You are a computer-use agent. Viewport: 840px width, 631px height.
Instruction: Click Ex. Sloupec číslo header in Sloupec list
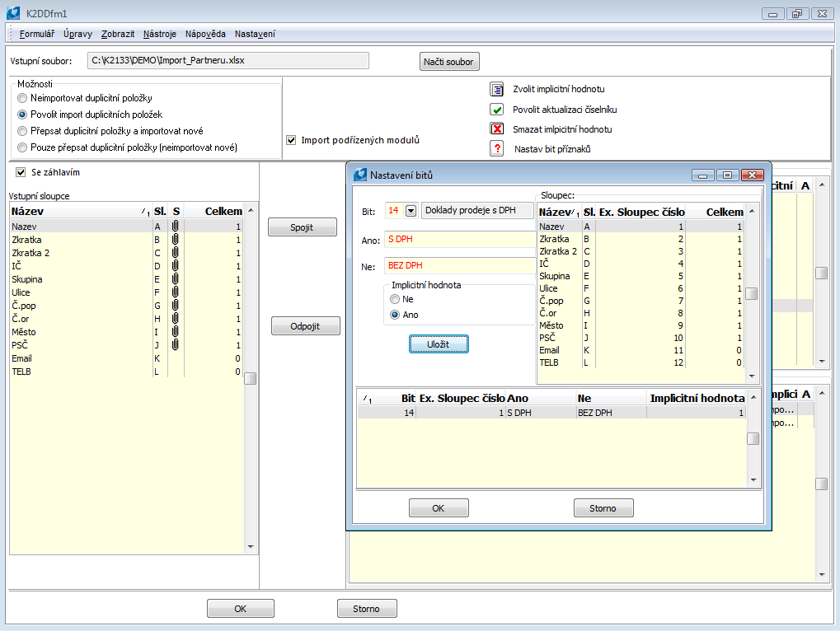[641, 213]
